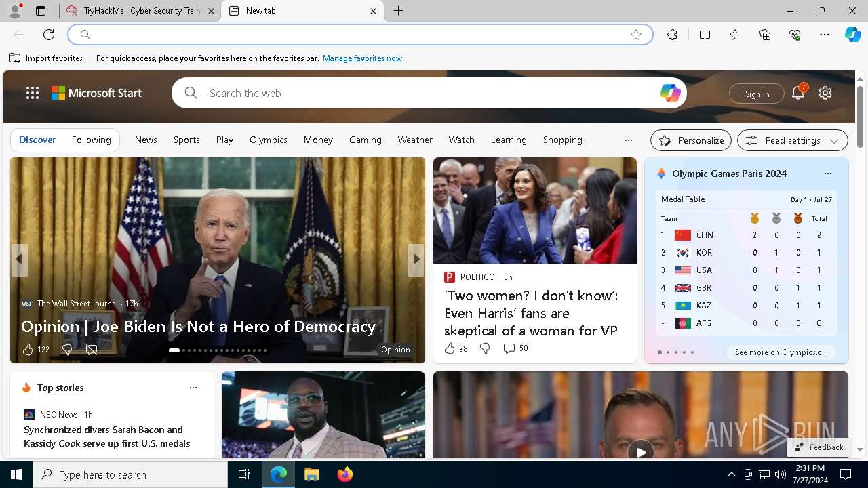
Task: Open the tab actions menu icon
Action: click(x=41, y=11)
